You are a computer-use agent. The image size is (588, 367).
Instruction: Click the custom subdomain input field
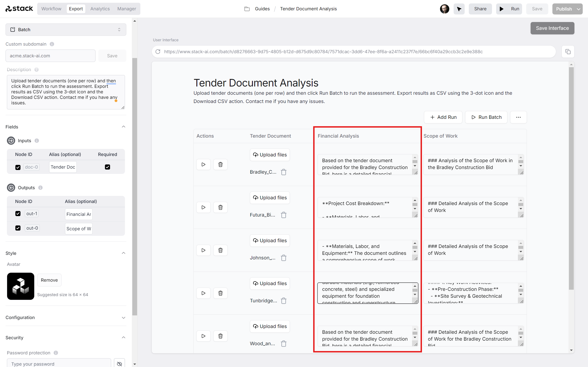(x=51, y=56)
